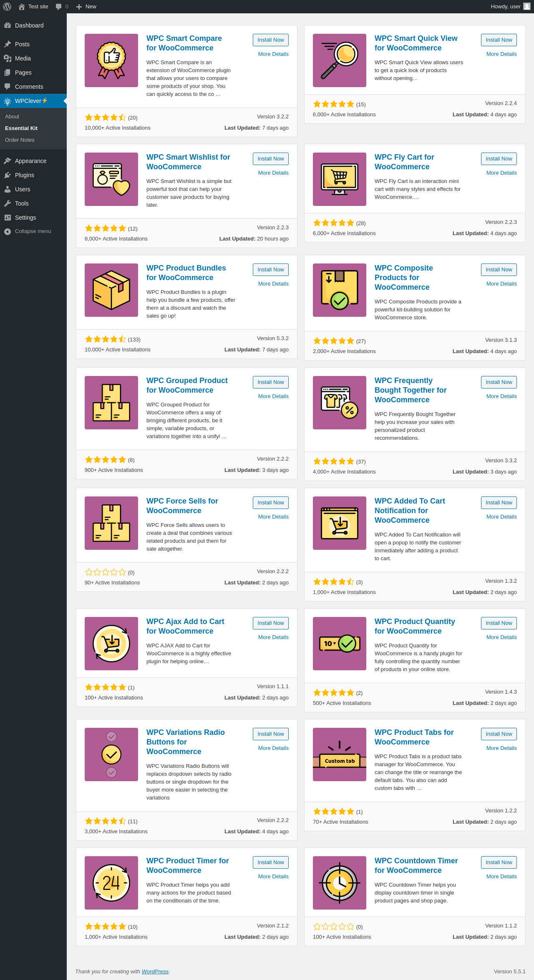
Task: Click the WPC Smart Wishlist plugin icon
Action: [x=111, y=179]
